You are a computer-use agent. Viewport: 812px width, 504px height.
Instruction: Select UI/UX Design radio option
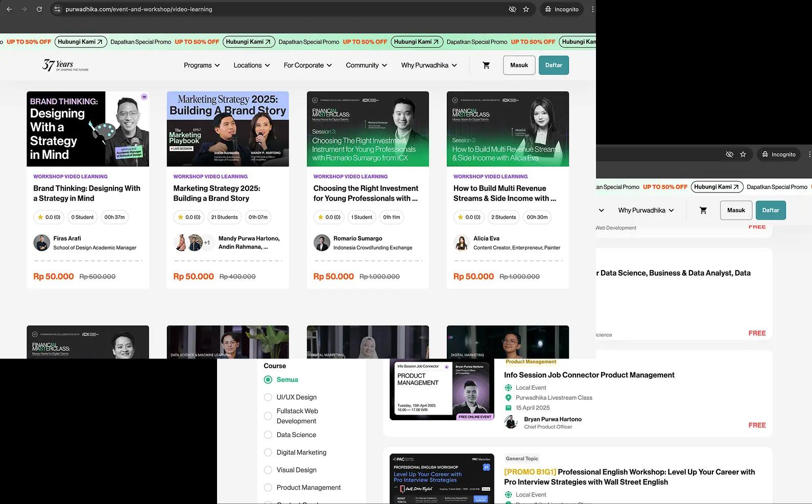point(268,397)
